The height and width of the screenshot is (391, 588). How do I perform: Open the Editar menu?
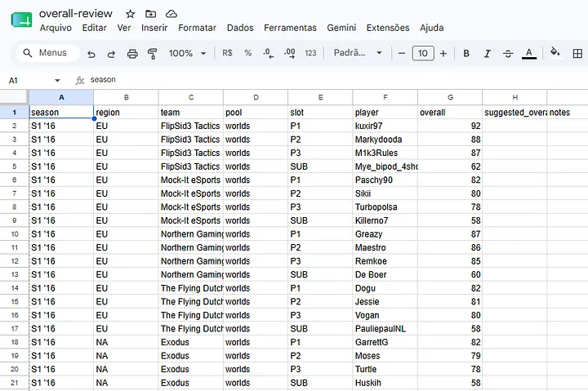click(94, 28)
